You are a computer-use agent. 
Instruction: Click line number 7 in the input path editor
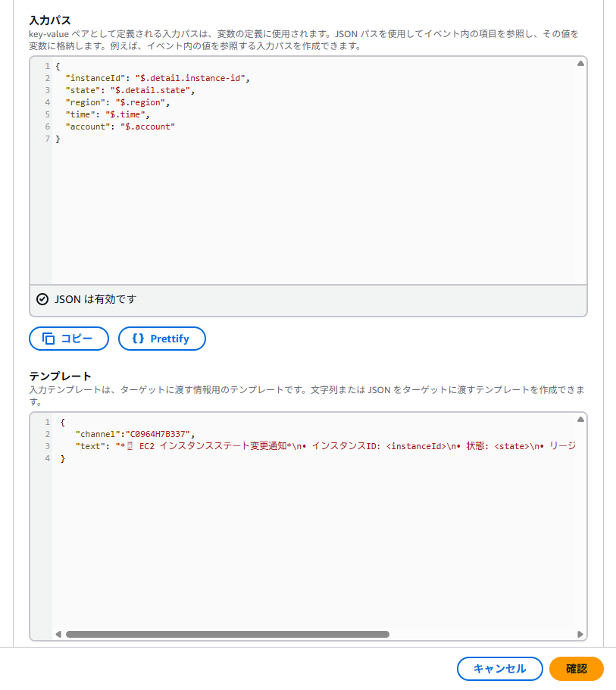point(48,139)
